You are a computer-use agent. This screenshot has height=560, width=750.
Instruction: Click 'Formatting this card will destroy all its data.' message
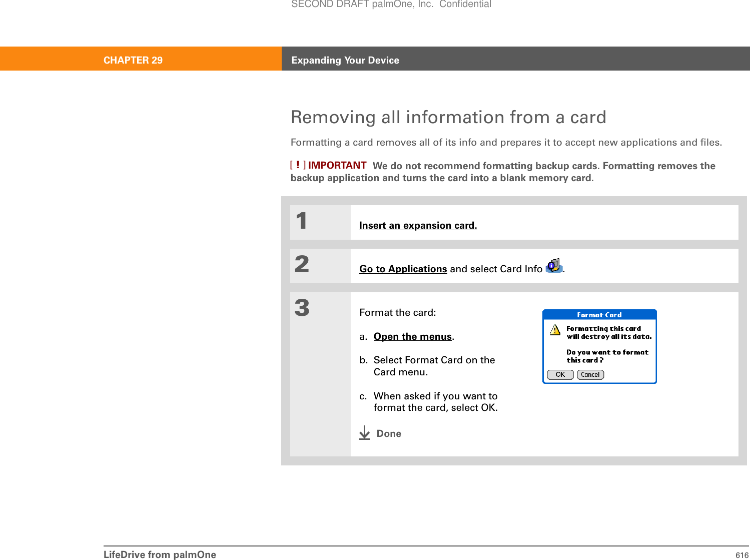coord(609,332)
